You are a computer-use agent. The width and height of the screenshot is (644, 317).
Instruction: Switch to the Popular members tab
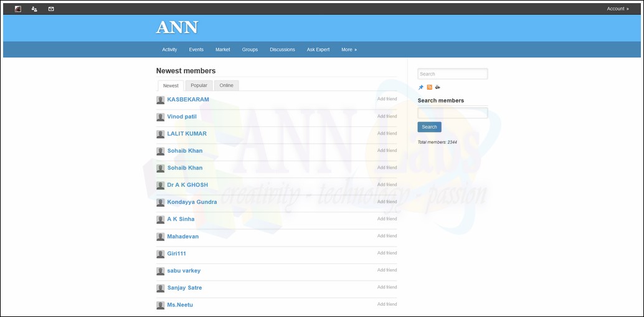[199, 85]
